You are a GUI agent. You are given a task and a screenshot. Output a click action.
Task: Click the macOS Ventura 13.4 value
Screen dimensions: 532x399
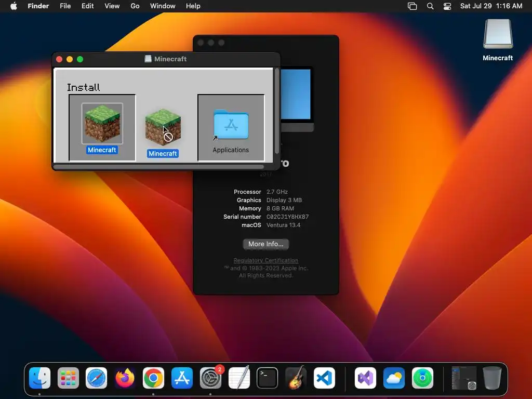(283, 225)
